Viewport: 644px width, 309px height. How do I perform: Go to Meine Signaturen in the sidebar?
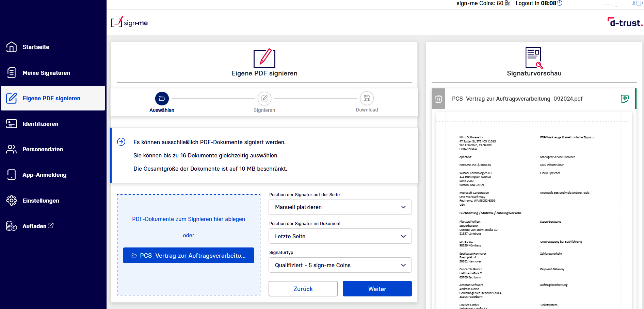pos(46,73)
